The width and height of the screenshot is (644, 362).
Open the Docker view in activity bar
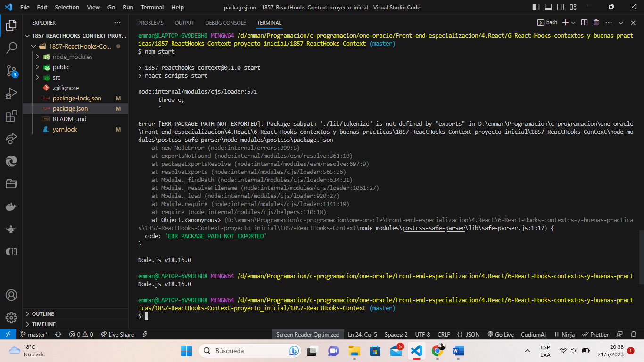(11, 206)
